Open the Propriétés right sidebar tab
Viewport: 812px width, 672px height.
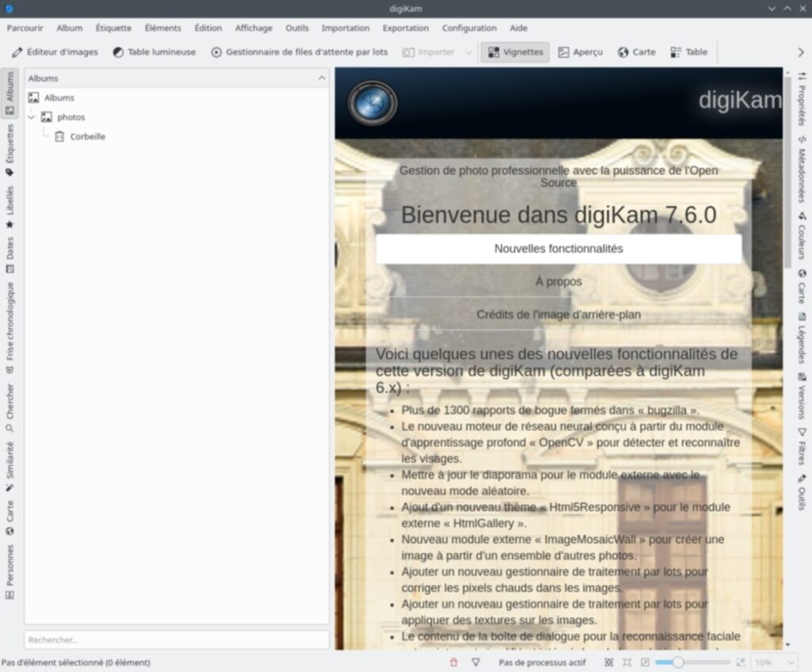(802, 99)
